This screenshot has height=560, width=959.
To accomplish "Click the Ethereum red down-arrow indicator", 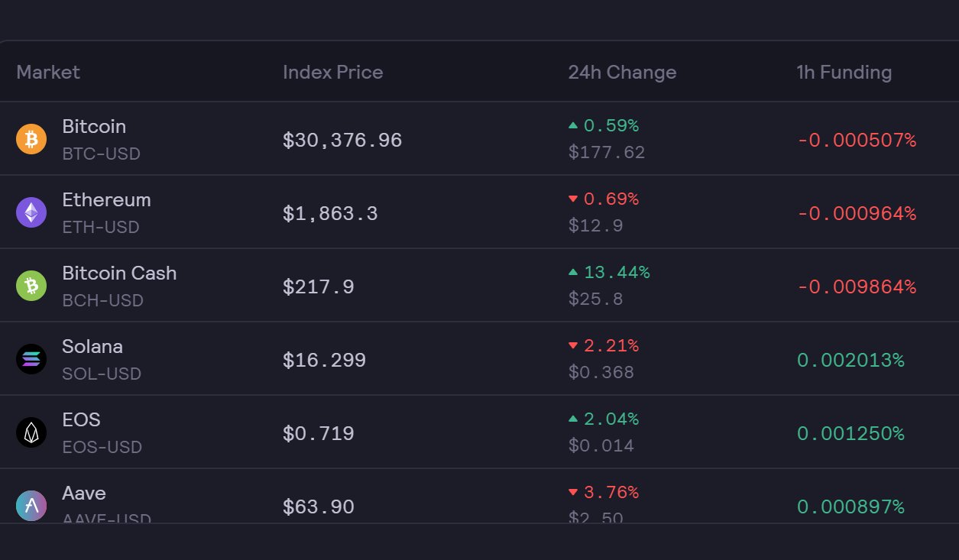I will (x=573, y=199).
